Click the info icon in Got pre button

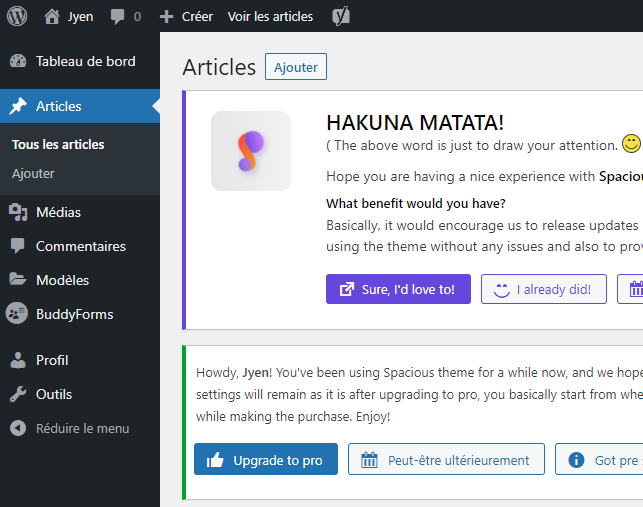pos(576,460)
